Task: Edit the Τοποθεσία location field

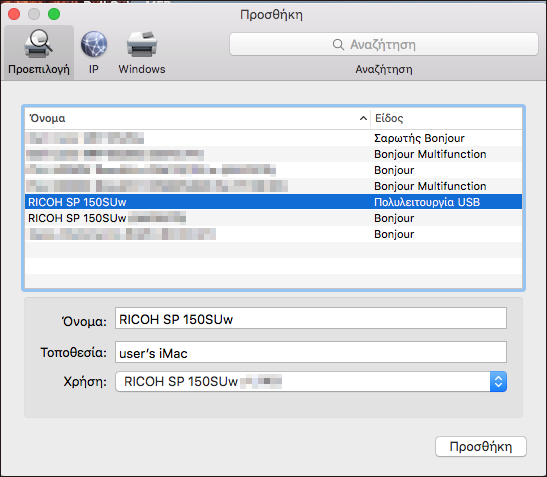Action: point(311,352)
